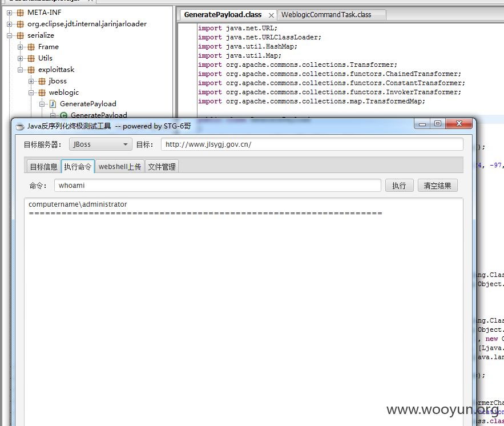
Task: Click the green GeneratePayload class icon
Action: click(x=64, y=115)
